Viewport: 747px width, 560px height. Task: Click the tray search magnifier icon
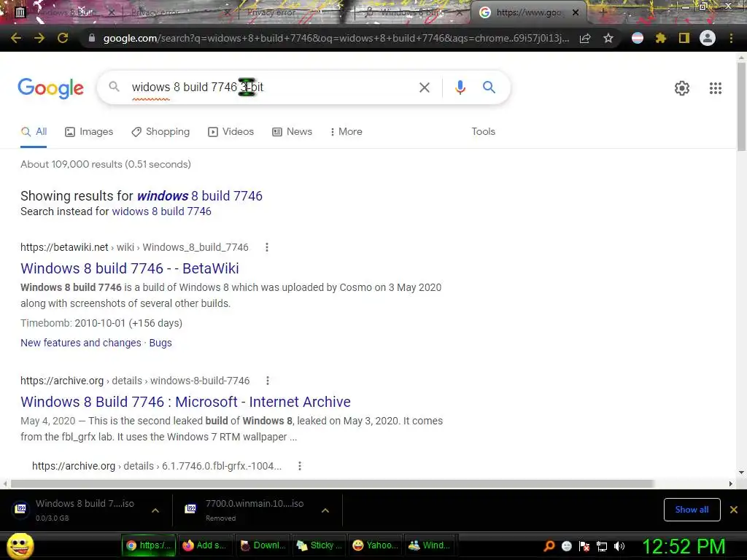(x=549, y=545)
